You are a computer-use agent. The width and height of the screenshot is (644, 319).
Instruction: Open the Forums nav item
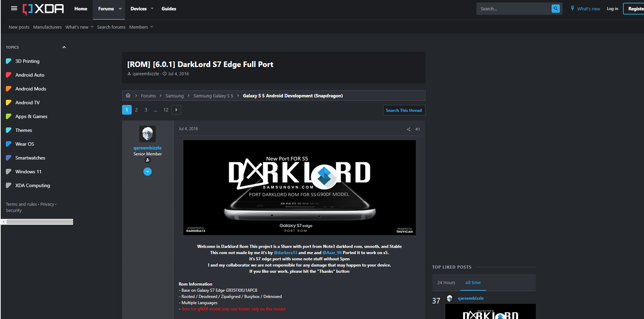coord(106,9)
